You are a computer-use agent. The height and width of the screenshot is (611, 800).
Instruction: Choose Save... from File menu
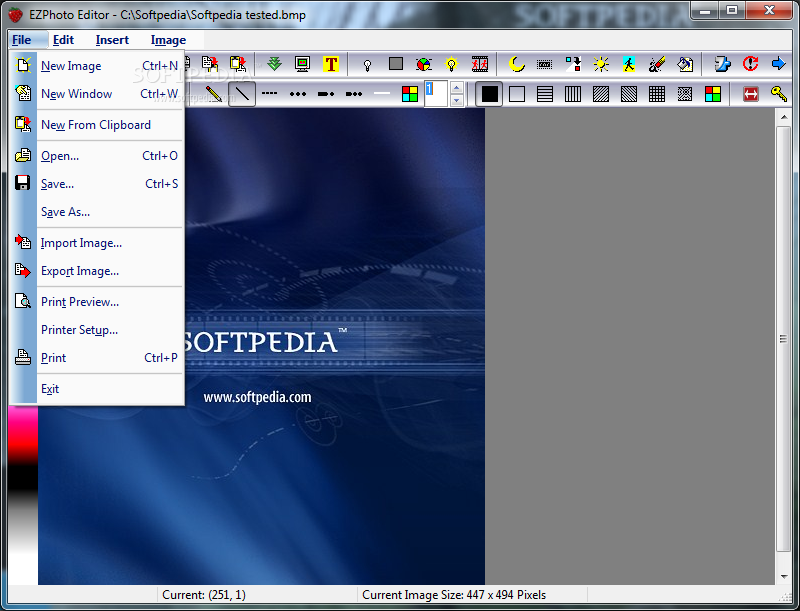click(97, 184)
